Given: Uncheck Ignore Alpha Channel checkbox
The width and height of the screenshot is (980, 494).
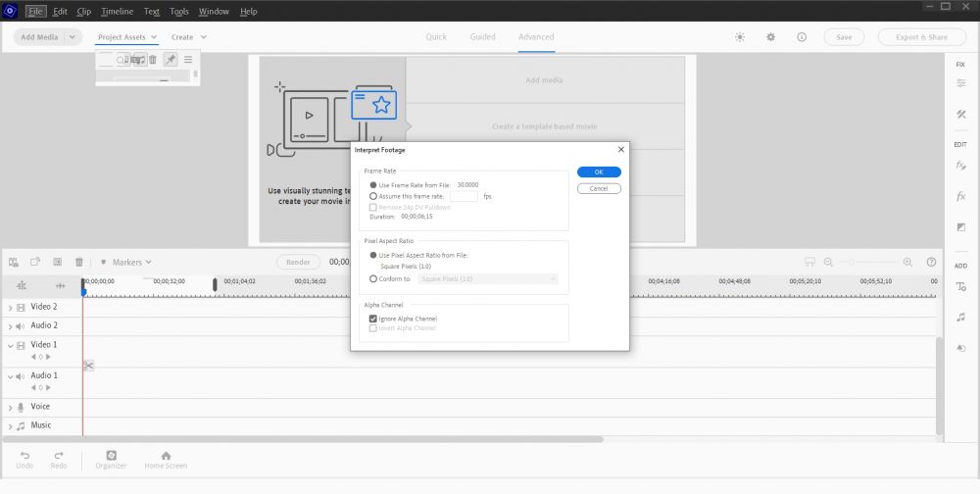Looking at the screenshot, I should point(373,319).
